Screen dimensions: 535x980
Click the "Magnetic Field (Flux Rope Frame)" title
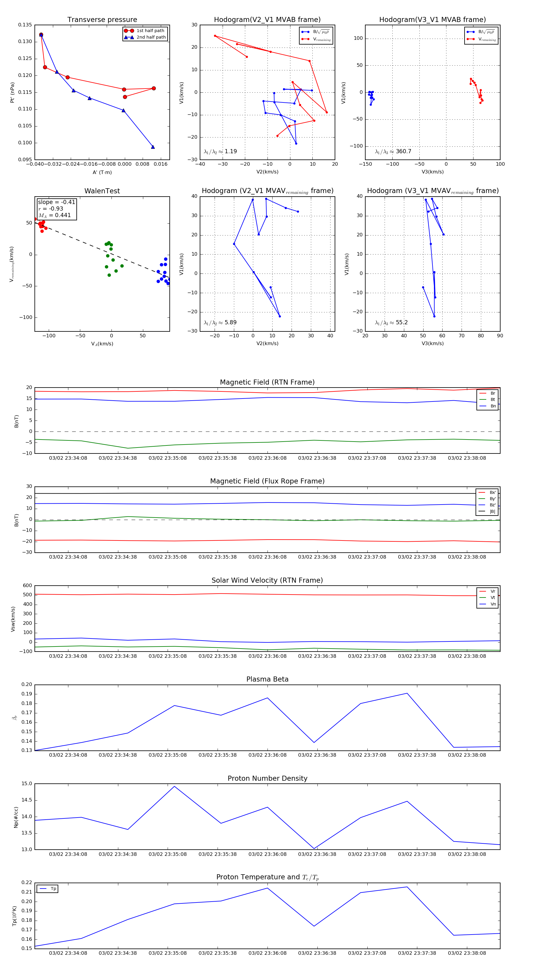coord(267,481)
